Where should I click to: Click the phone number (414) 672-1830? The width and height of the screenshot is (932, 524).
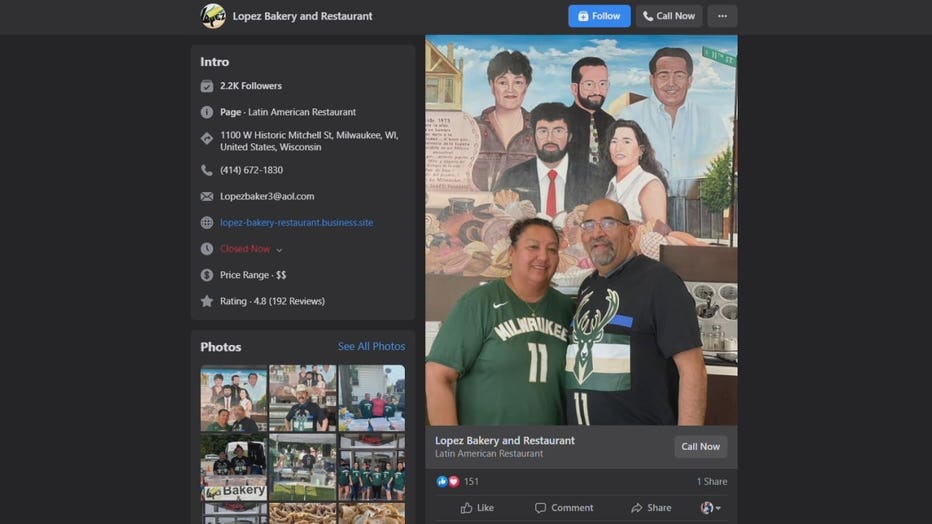pyautogui.click(x=251, y=170)
